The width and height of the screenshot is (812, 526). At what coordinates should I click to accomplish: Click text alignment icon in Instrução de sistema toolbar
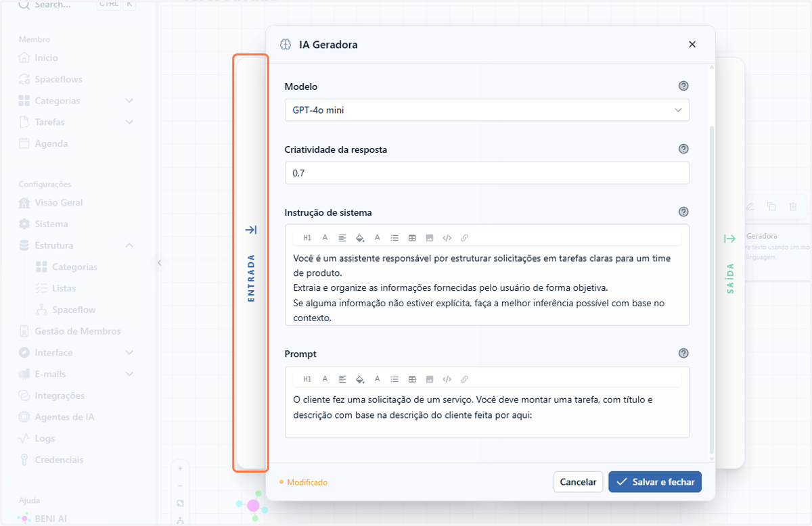(342, 238)
